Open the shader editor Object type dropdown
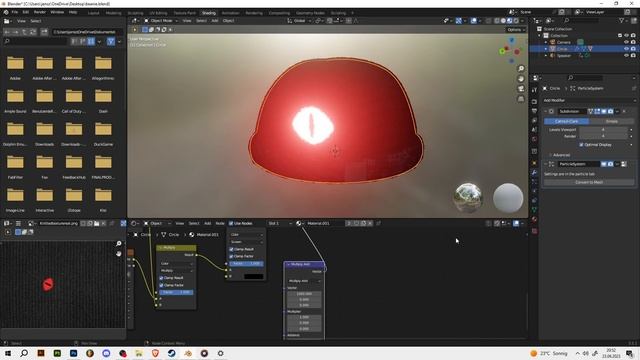Screen dimensions: 640x360 (157, 223)
